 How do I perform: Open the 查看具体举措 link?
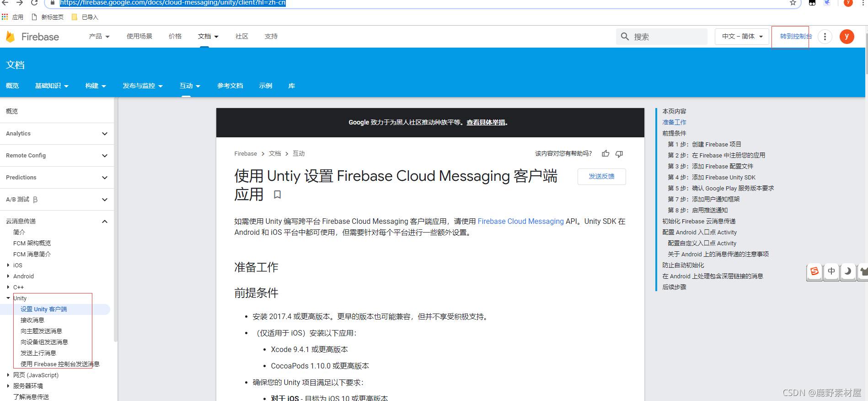[487, 122]
